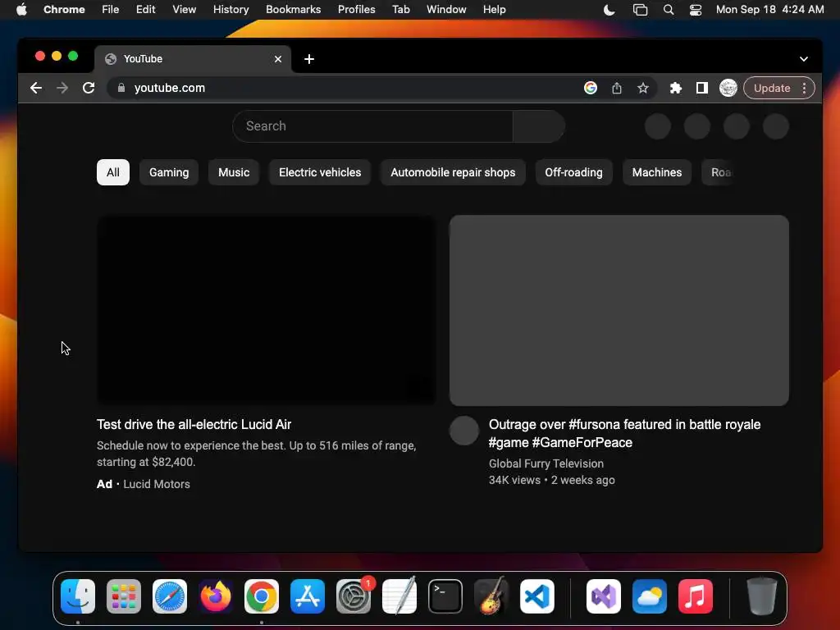Open the fursona video thumbnail
This screenshot has width=840, height=630.
pos(619,310)
